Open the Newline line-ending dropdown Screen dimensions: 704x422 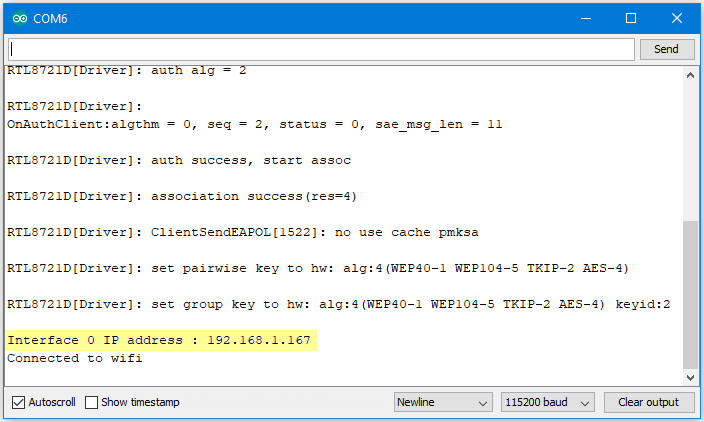(443, 402)
